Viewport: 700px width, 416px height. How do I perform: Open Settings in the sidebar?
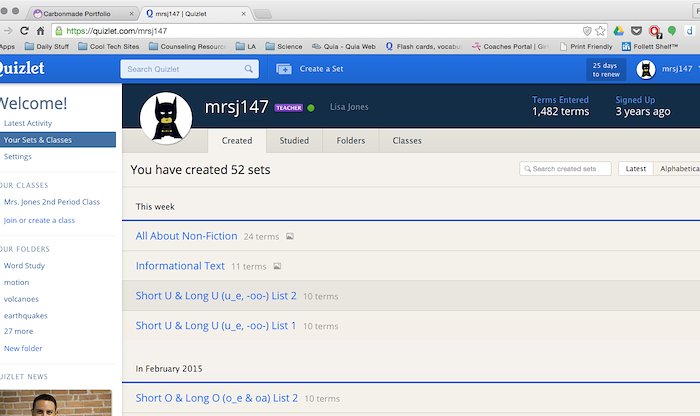[x=18, y=157]
